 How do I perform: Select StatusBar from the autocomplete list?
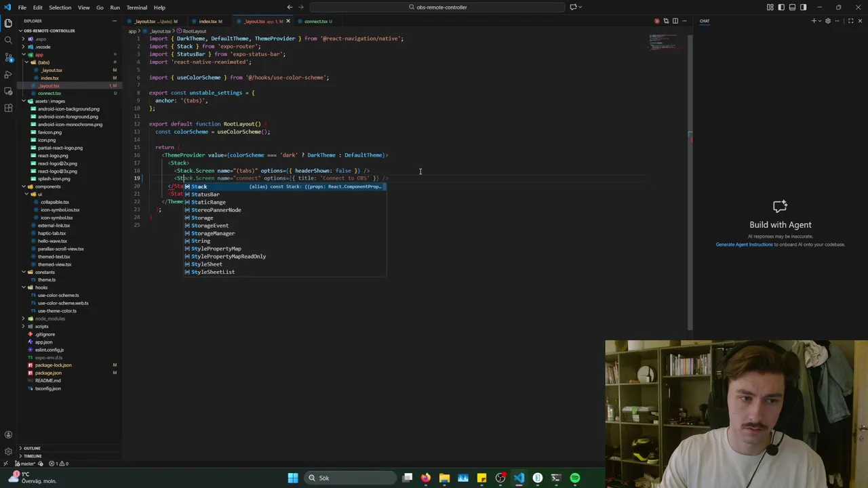click(285, 195)
